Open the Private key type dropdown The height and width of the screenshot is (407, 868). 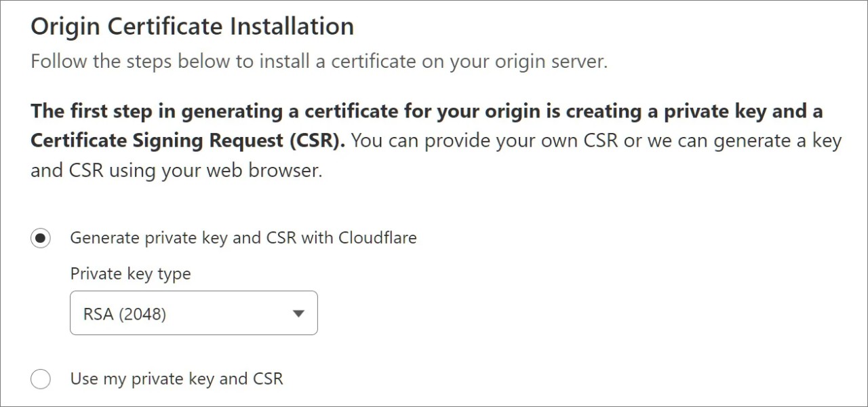click(x=193, y=313)
